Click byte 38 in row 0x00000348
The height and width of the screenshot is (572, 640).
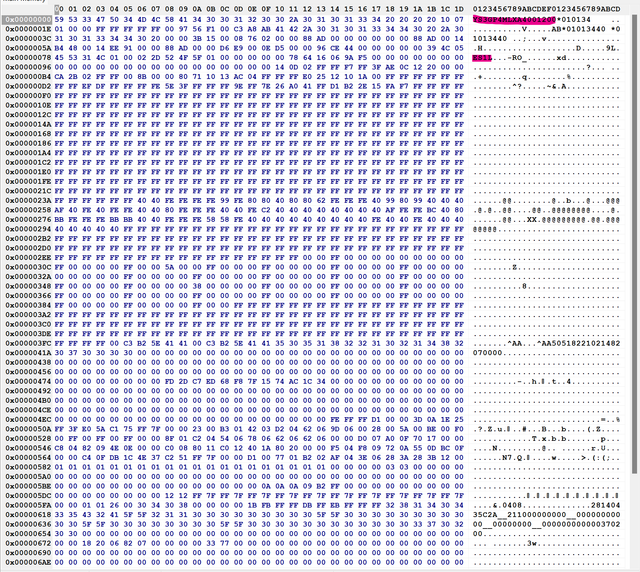(x=197, y=286)
